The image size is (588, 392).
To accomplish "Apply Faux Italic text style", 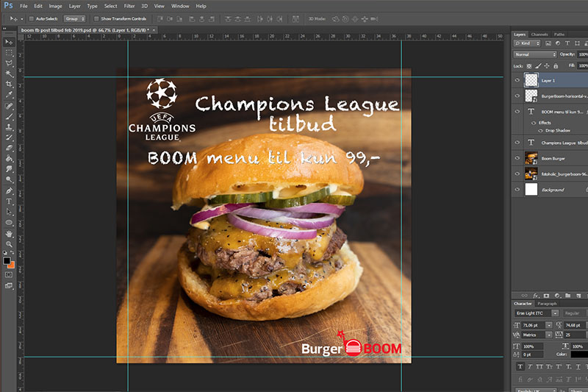I will [x=530, y=366].
